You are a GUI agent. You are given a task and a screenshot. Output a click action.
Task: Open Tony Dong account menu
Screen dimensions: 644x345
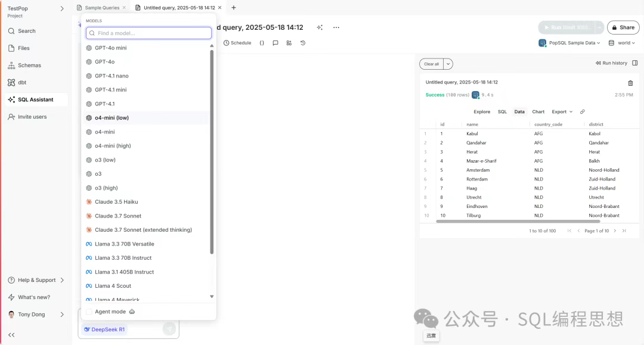(x=36, y=315)
